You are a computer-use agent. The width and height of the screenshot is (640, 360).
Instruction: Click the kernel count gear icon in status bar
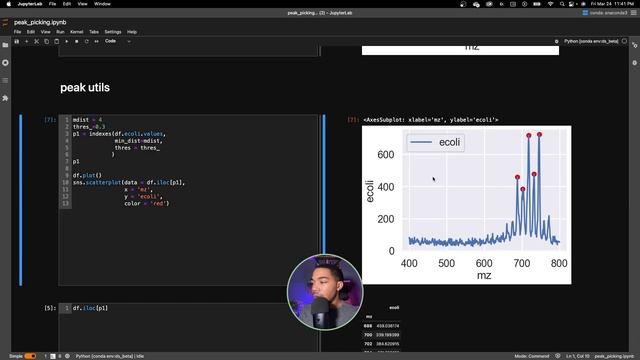pyautogui.click(x=67, y=356)
